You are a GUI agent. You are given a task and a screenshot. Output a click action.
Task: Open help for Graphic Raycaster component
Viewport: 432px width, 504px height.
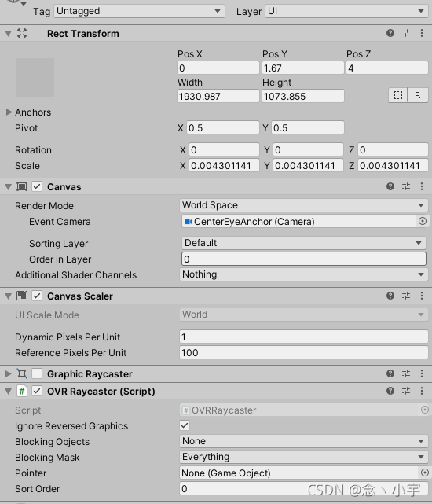pyautogui.click(x=390, y=373)
